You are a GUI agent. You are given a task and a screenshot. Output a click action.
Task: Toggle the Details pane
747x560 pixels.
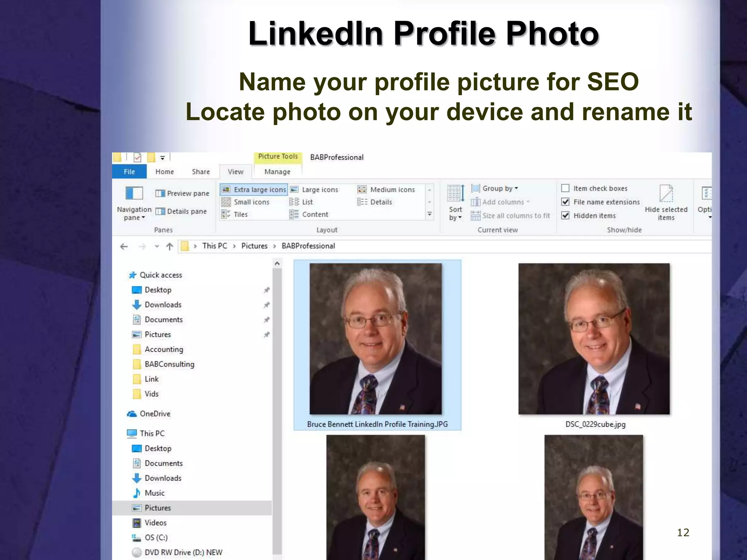click(181, 211)
